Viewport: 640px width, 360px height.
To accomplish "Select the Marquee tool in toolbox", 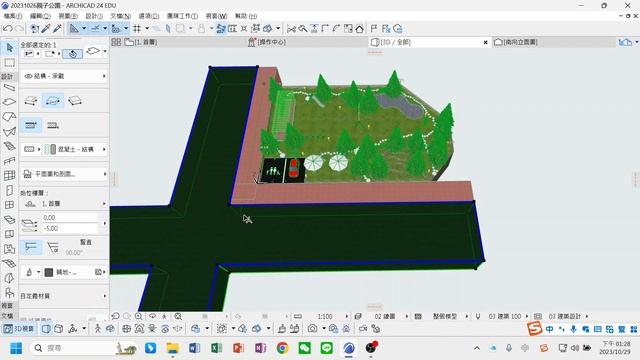I will coord(9,62).
